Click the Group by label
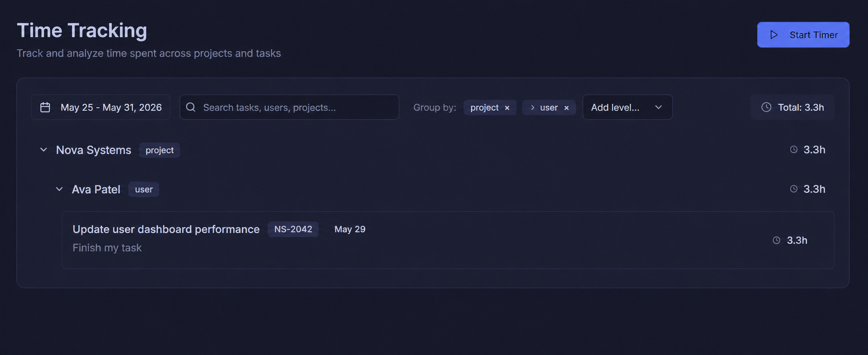868x355 pixels. (x=434, y=108)
